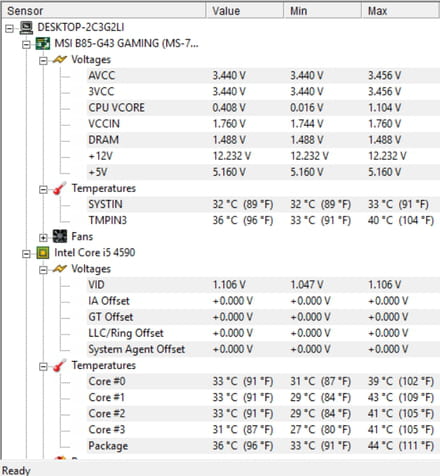Viewport: 440px width, 476px height.
Task: Collapse the Intel Core i5 4590 node
Action: point(26,254)
